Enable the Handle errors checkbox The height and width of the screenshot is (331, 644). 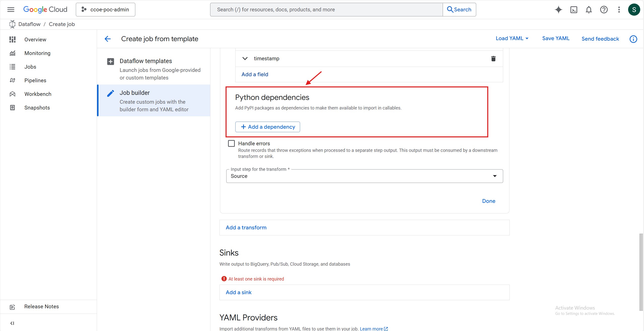[231, 143]
